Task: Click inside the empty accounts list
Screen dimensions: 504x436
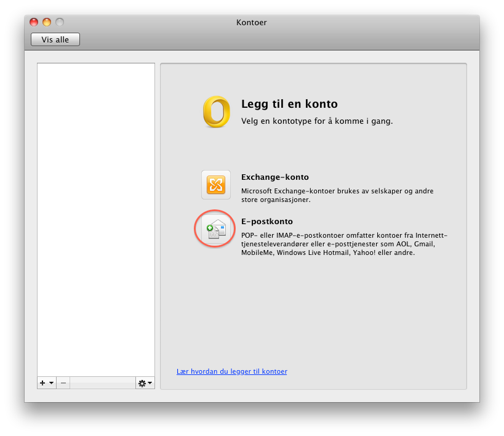Action: (95, 216)
